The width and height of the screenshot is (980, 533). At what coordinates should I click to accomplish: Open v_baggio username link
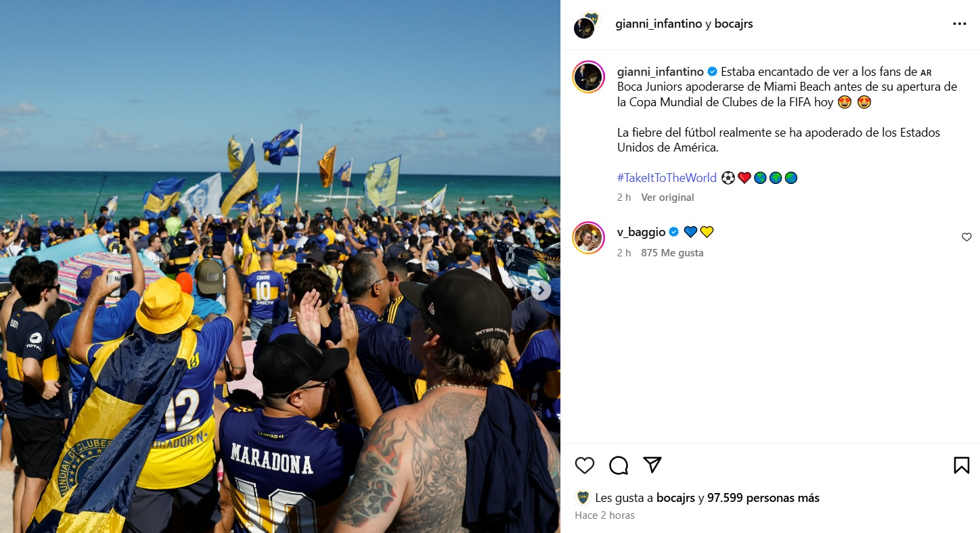(641, 232)
